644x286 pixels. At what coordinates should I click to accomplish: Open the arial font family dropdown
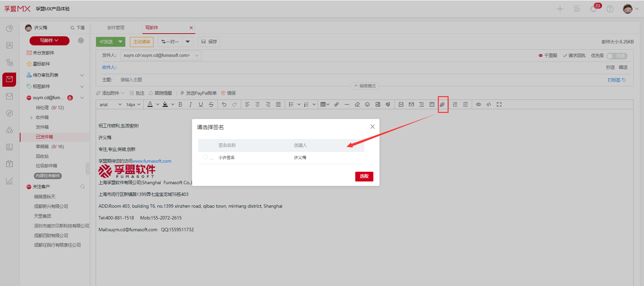[x=110, y=105]
